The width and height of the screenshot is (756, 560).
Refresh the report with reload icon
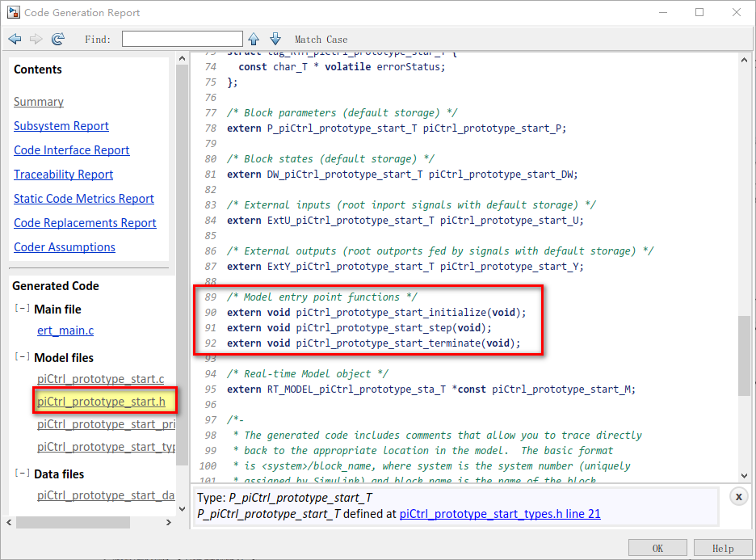(x=58, y=39)
